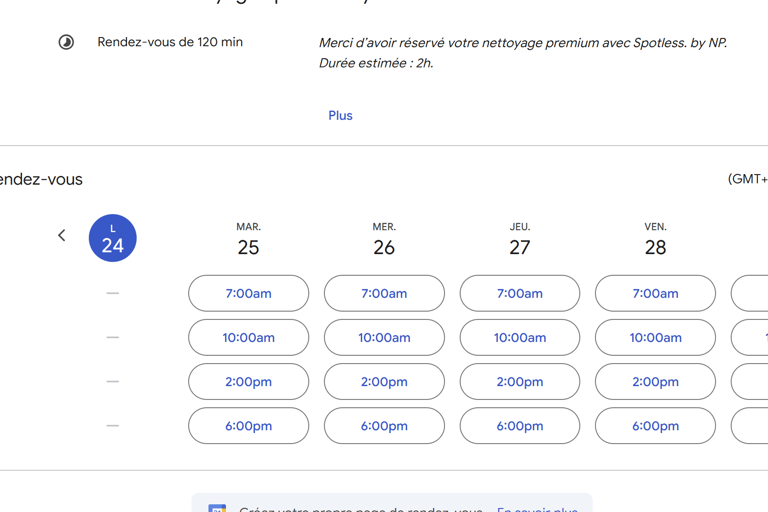
Task: Reserve 2:00pm on Friday 28
Action: point(655,381)
